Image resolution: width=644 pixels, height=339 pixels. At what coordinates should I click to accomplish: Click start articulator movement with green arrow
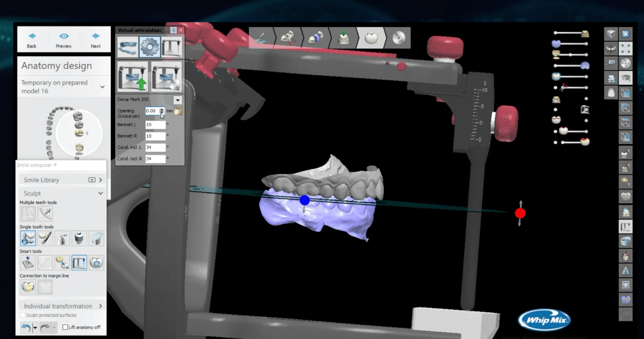pyautogui.click(x=133, y=77)
